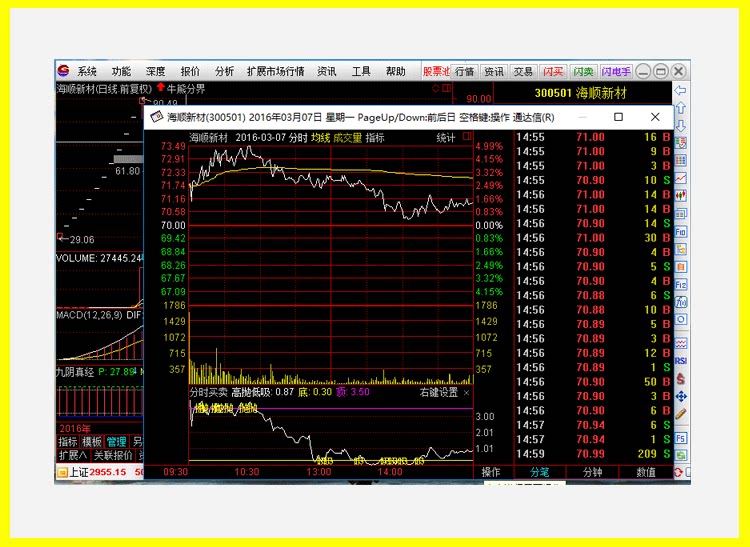750x547 pixels.
Task: Toggle the yellow 均线 label in chart header
Action: (x=320, y=138)
